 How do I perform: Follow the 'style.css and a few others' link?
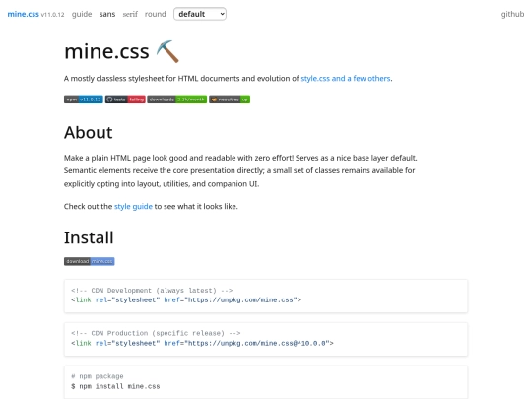[346, 79]
